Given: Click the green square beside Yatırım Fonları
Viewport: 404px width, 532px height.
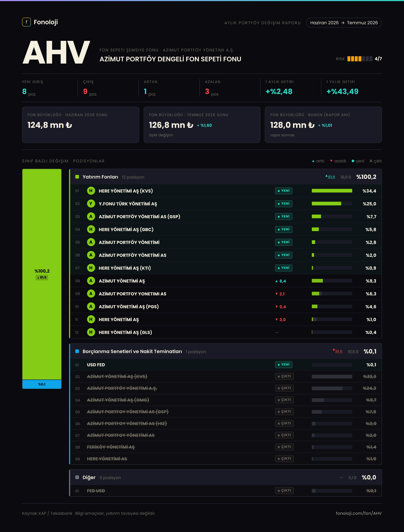Looking at the screenshot, I should [77, 177].
